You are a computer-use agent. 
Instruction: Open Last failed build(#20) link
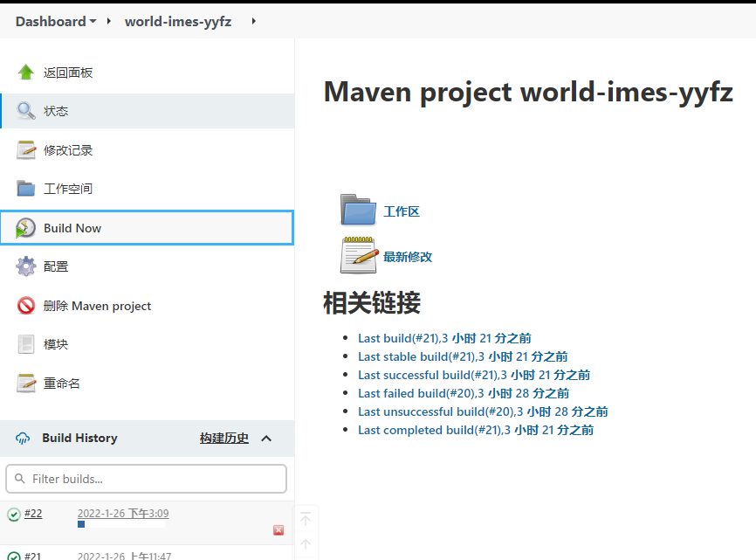pyautogui.click(x=464, y=393)
